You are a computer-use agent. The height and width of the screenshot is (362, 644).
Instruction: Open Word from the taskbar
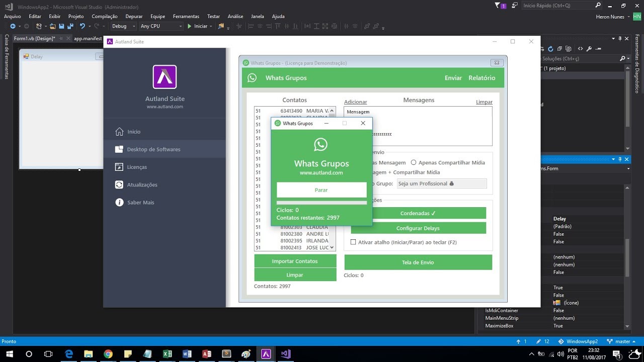point(187,354)
